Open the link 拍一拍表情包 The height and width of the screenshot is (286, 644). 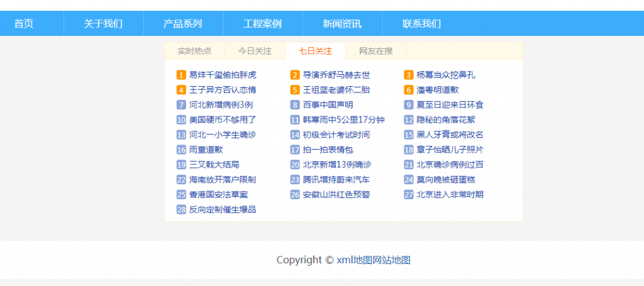(x=328, y=150)
